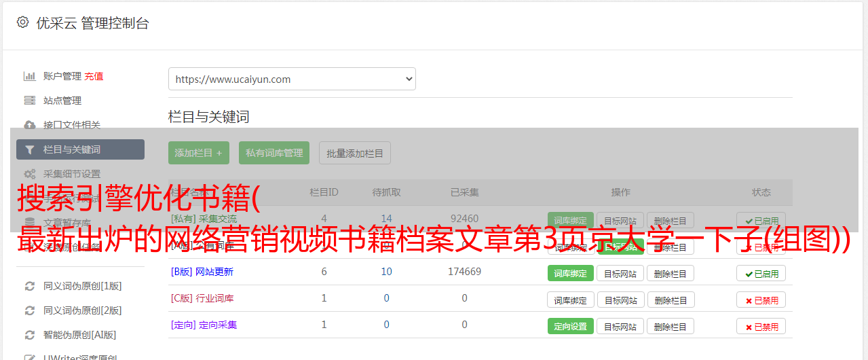Click 词库绑定 in 网站更新 row
Screen dimensions: 868x360
[x=570, y=273]
